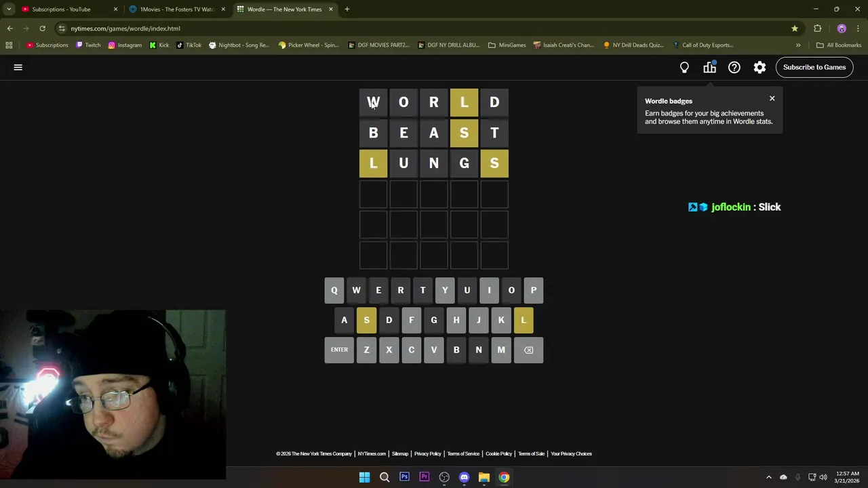Open Chrome from the taskbar
The width and height of the screenshot is (868, 488).
click(x=504, y=477)
